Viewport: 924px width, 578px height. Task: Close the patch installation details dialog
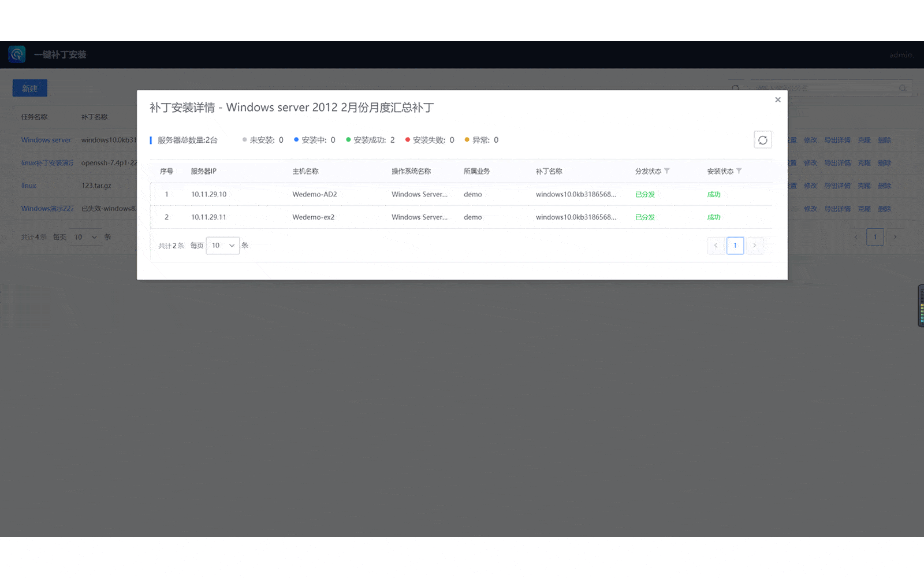point(778,100)
